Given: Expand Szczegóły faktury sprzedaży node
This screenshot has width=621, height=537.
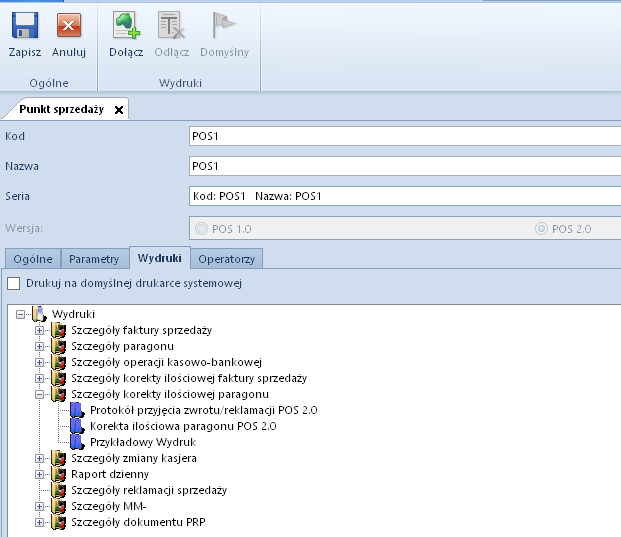Looking at the screenshot, I should coord(39,330).
